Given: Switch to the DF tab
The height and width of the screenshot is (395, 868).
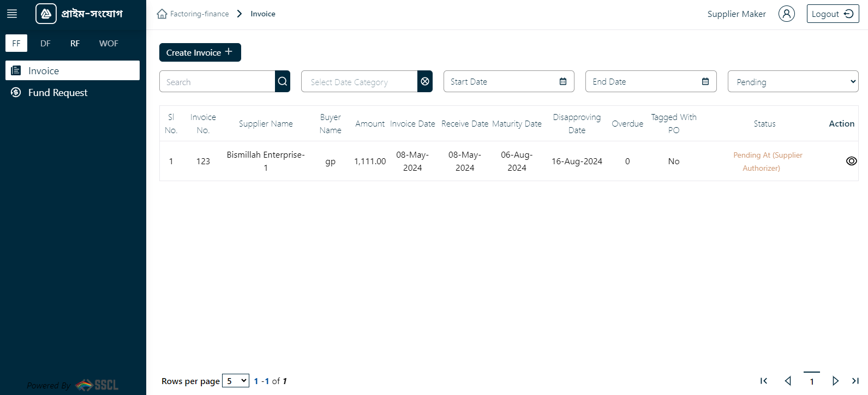Looking at the screenshot, I should click(x=45, y=43).
